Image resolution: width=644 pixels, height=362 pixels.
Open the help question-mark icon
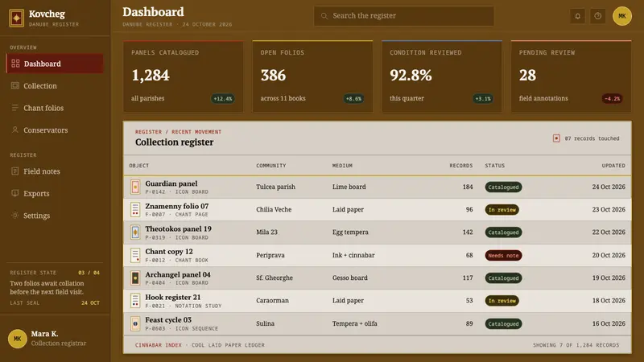click(598, 16)
